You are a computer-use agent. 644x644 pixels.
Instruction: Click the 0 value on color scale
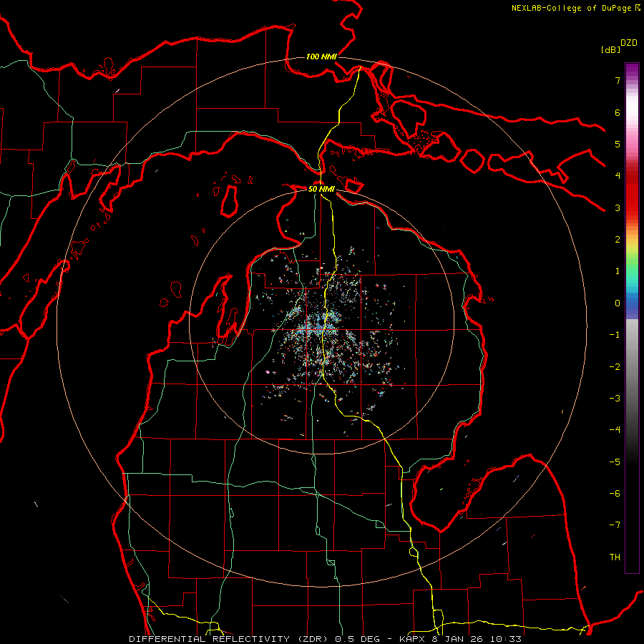click(618, 303)
